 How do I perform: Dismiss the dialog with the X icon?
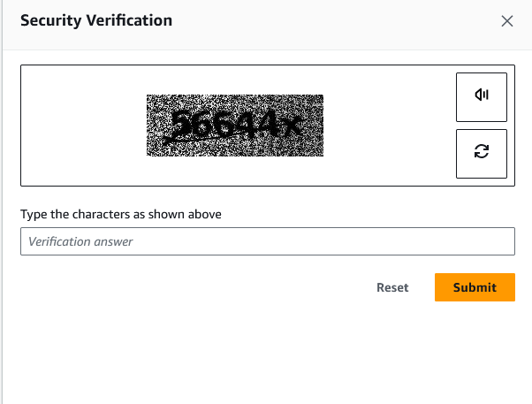507,21
